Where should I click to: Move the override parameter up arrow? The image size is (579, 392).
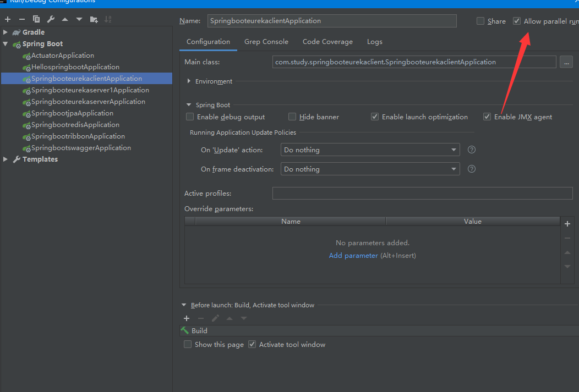pos(567,252)
